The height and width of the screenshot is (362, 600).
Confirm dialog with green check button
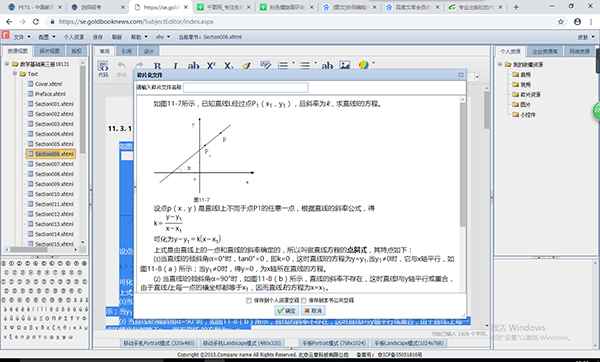pyautogui.click(x=287, y=311)
